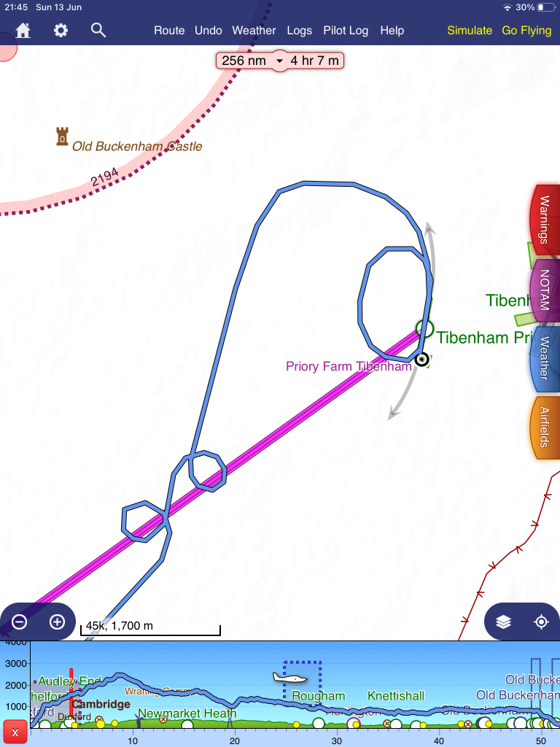
Task: Start Simulate mode
Action: (470, 31)
